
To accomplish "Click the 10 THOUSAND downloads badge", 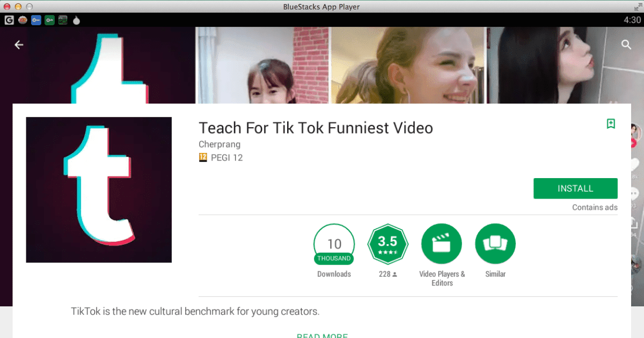I will pos(334,244).
